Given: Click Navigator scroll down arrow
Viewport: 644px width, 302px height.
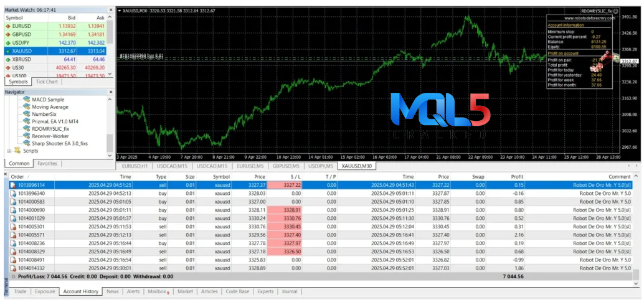Looking at the screenshot, I should (110, 156).
